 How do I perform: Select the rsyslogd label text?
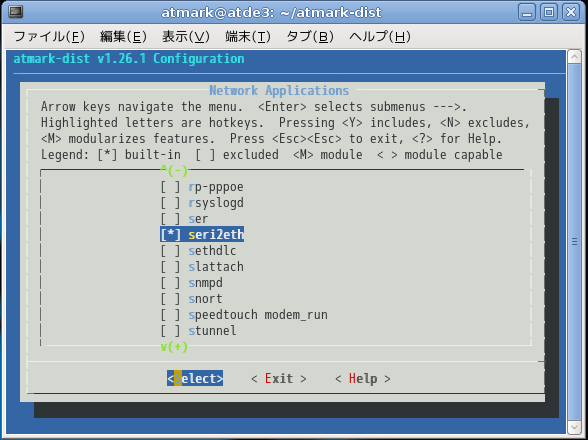point(216,203)
